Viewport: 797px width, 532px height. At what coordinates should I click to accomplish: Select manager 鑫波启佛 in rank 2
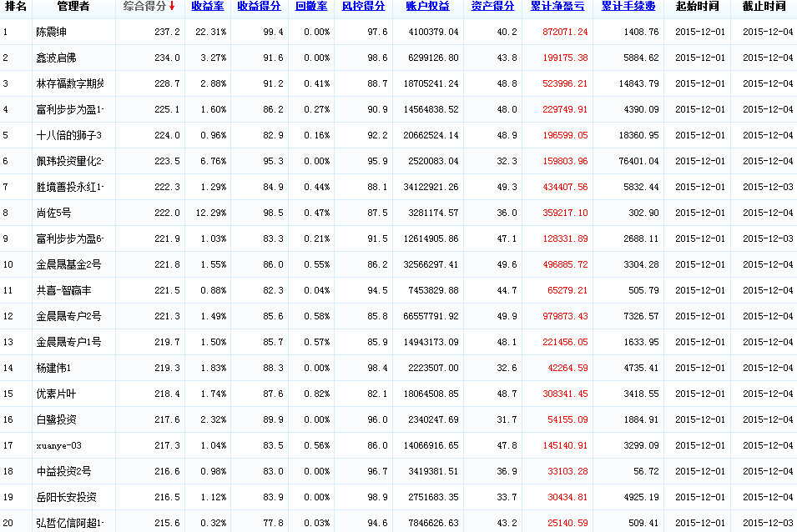click(57, 58)
